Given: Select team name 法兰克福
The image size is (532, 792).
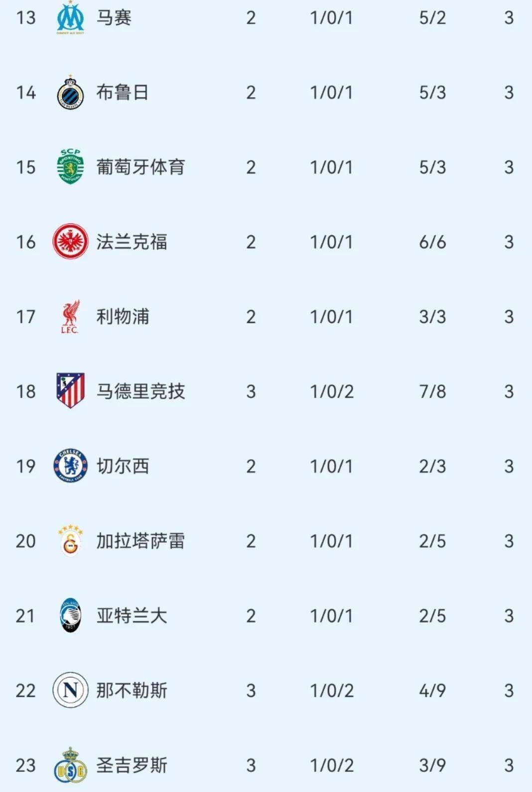Looking at the screenshot, I should point(132,242).
